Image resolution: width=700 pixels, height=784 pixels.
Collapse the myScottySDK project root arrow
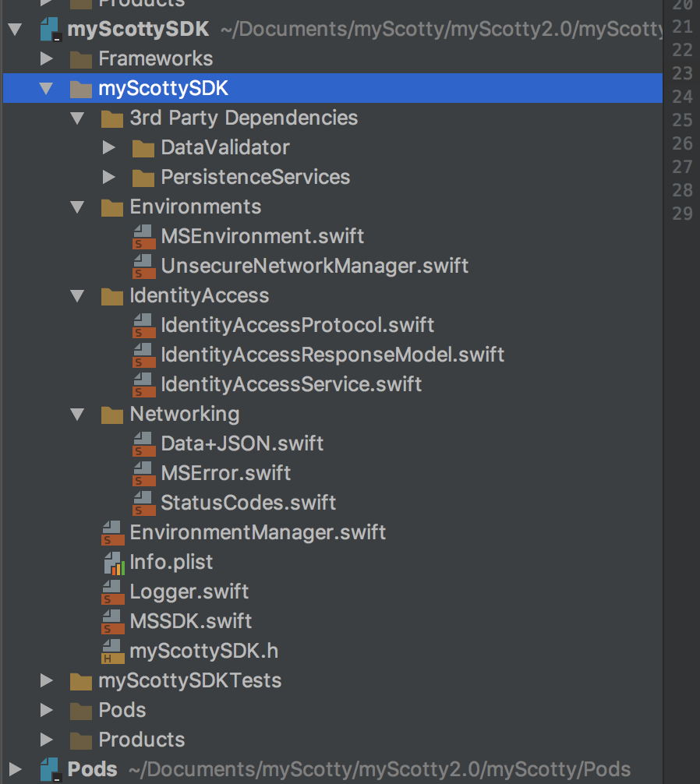(15, 29)
